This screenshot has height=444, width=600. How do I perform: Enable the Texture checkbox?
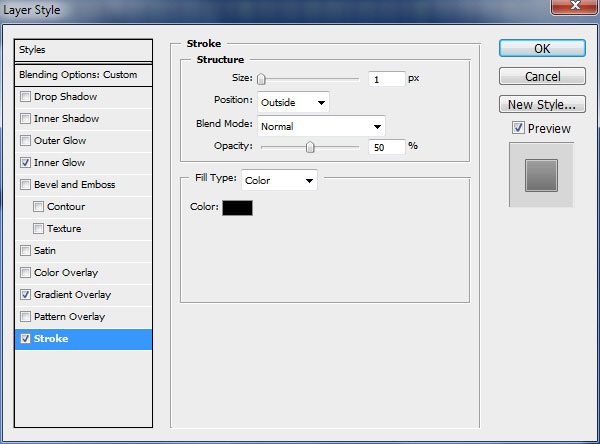click(38, 229)
